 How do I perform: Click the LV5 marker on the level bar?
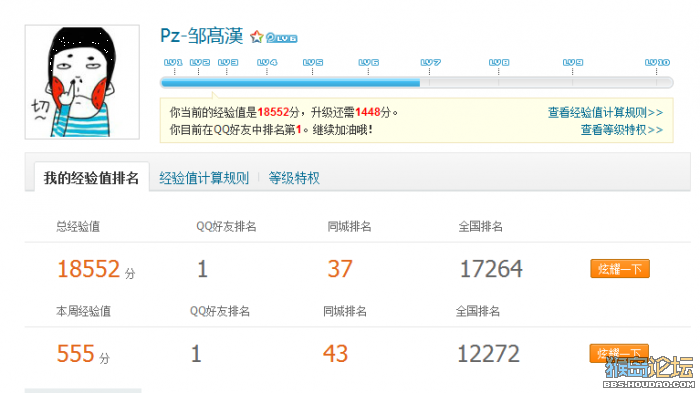[313, 63]
